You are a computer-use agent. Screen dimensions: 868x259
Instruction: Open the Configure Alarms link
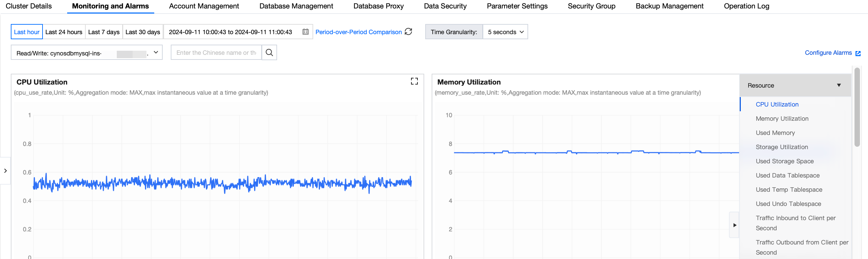[828, 53]
